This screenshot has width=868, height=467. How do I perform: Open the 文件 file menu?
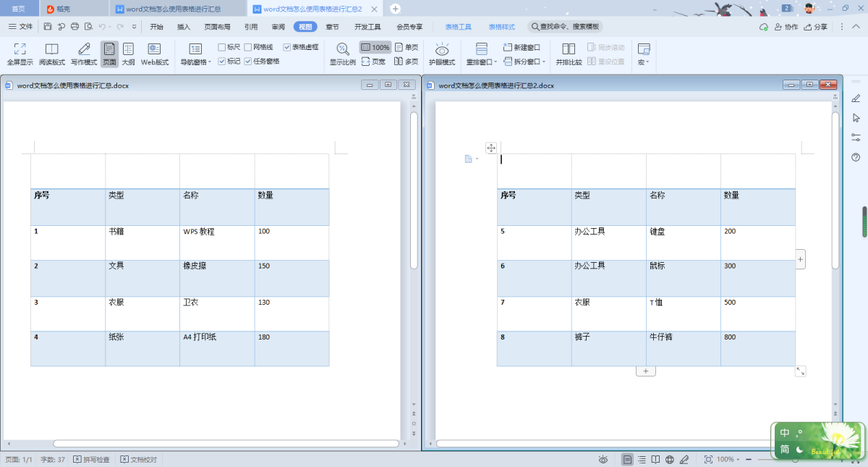21,27
